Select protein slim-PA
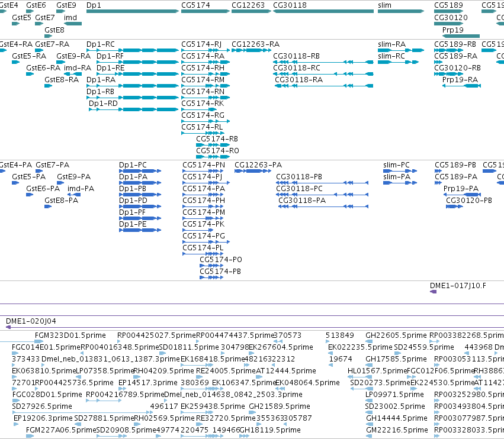504x439 pixels. pyautogui.click(x=397, y=177)
